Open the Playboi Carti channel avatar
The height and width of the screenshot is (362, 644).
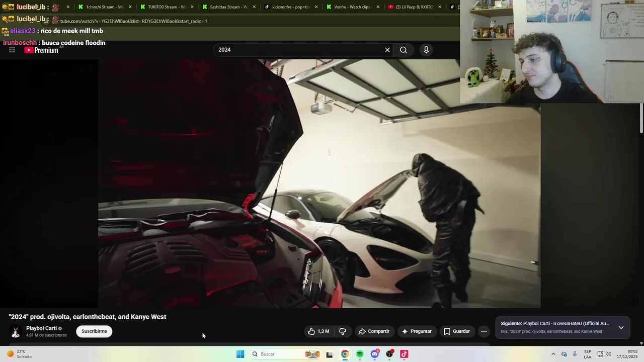pos(16,331)
